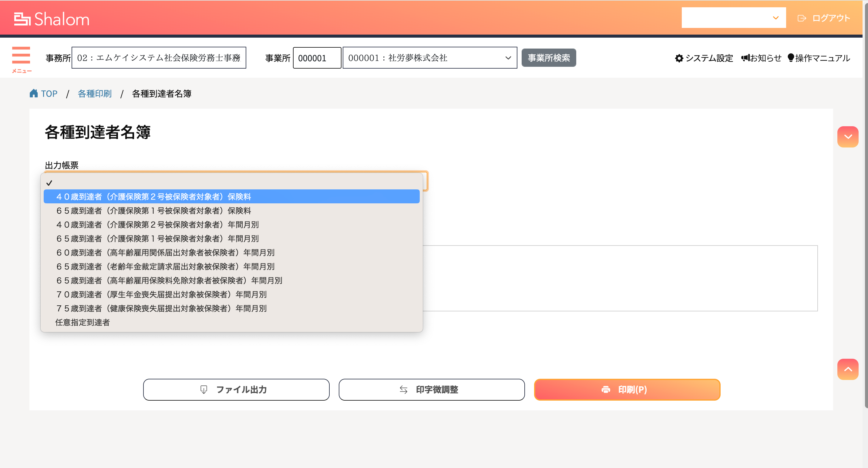Screen dimensions: 868x468
Task: Open the user dropdown in header
Action: 734,18
